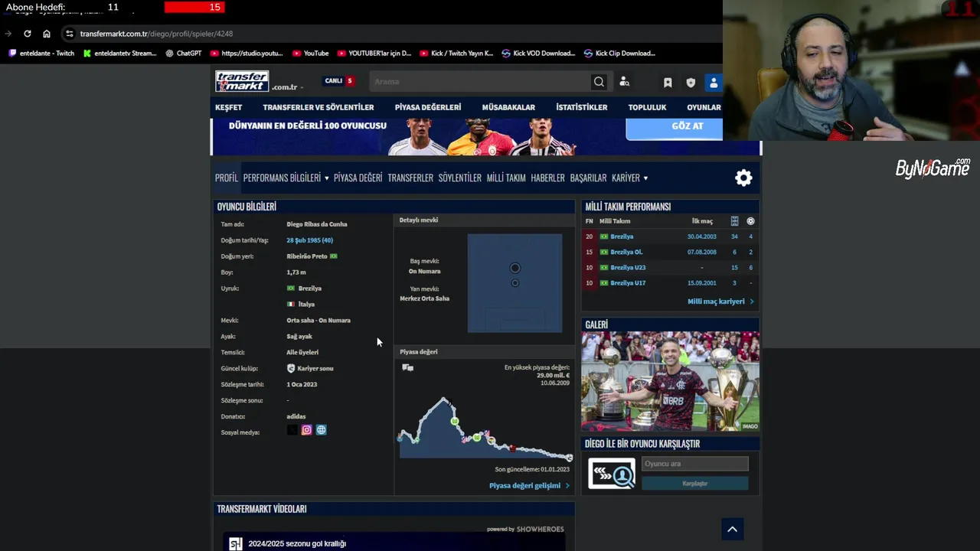Select the Profil tab
Screen dimensions: 980x551
pyautogui.click(x=226, y=178)
